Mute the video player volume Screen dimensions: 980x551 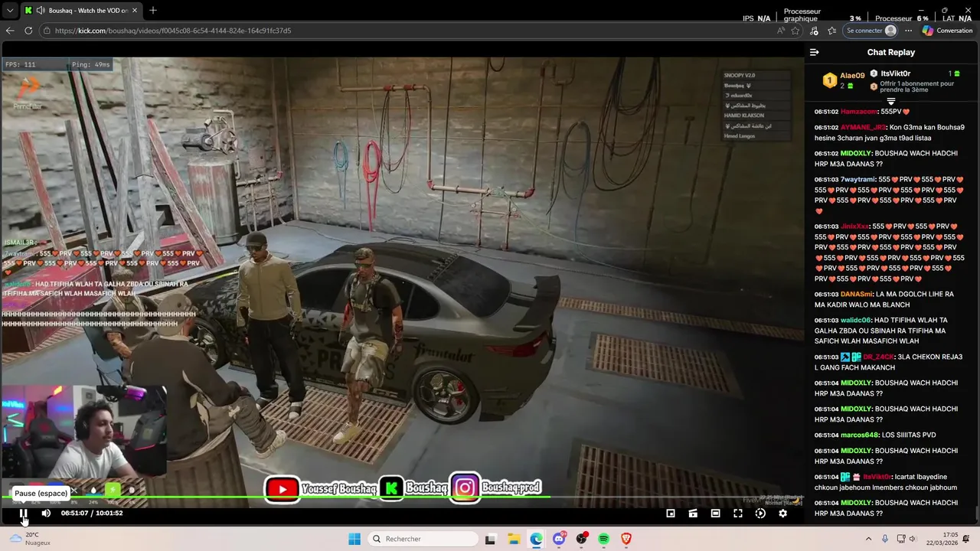(46, 514)
